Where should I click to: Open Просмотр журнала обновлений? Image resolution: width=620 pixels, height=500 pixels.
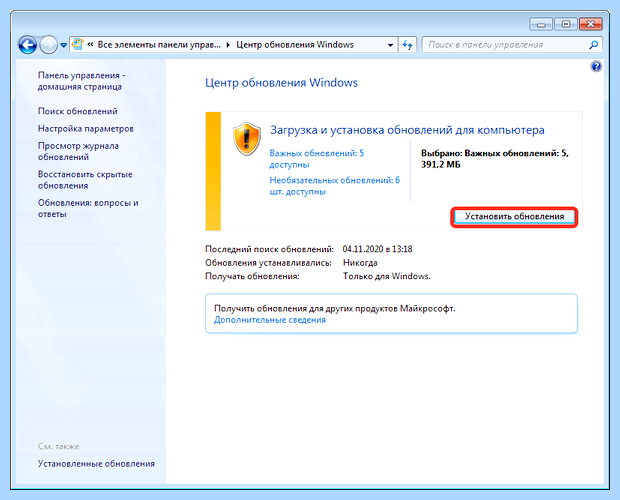[x=78, y=151]
